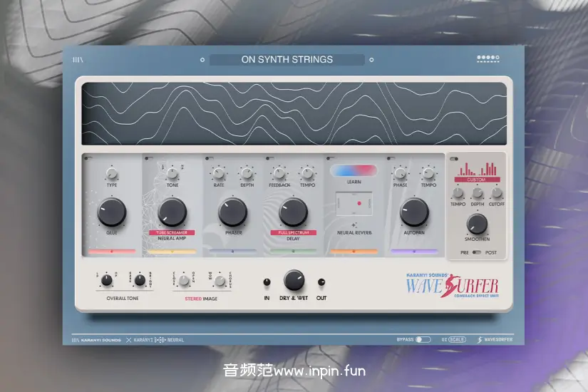The image size is (588, 392).
Task: Click the CUTOFF knob
Action: (497, 193)
